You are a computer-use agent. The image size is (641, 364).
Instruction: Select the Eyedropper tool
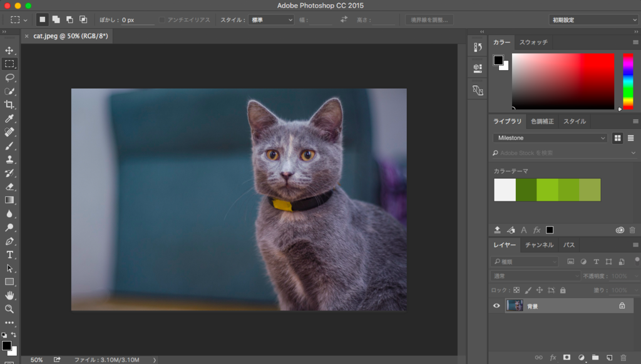click(x=9, y=118)
